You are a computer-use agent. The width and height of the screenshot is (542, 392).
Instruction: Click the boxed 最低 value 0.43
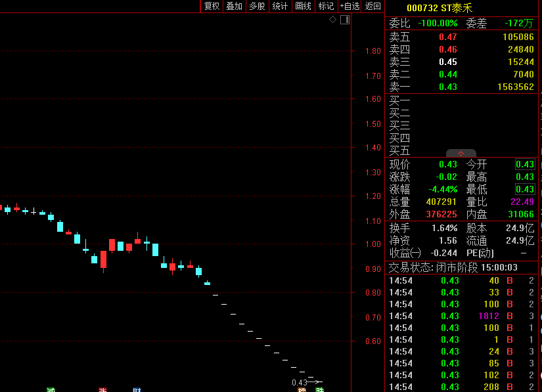click(x=525, y=189)
